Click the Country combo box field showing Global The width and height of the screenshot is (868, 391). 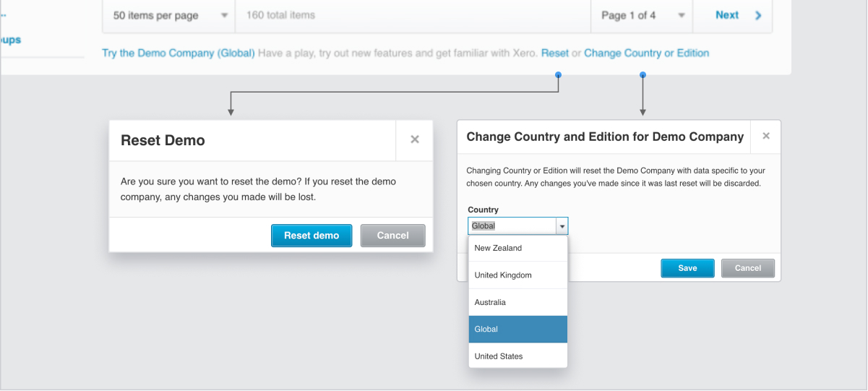[512, 226]
